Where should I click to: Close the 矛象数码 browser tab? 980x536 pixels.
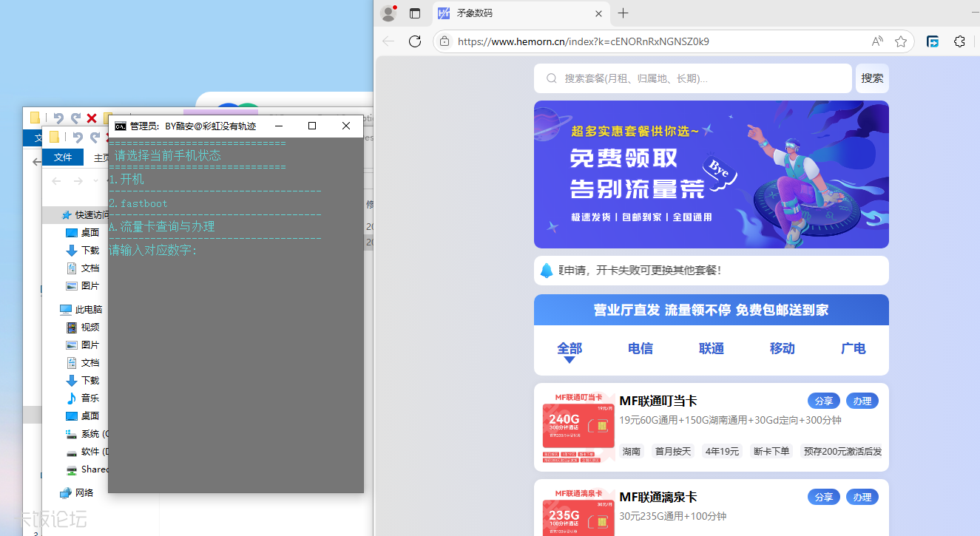(599, 13)
